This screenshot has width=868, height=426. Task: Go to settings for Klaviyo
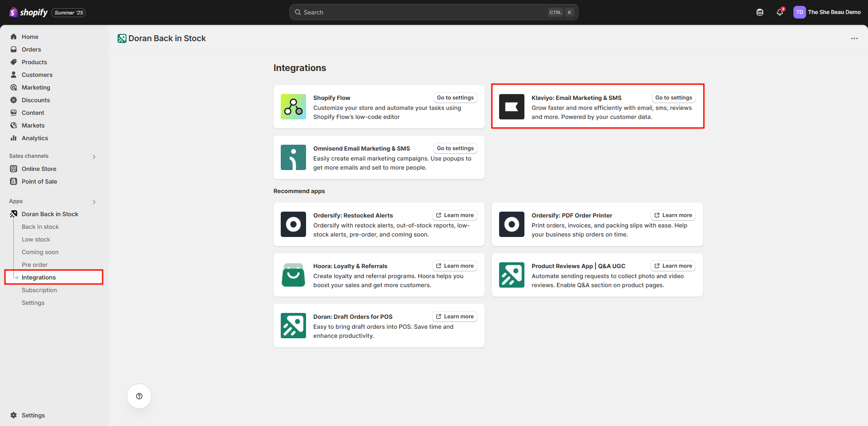pyautogui.click(x=674, y=98)
